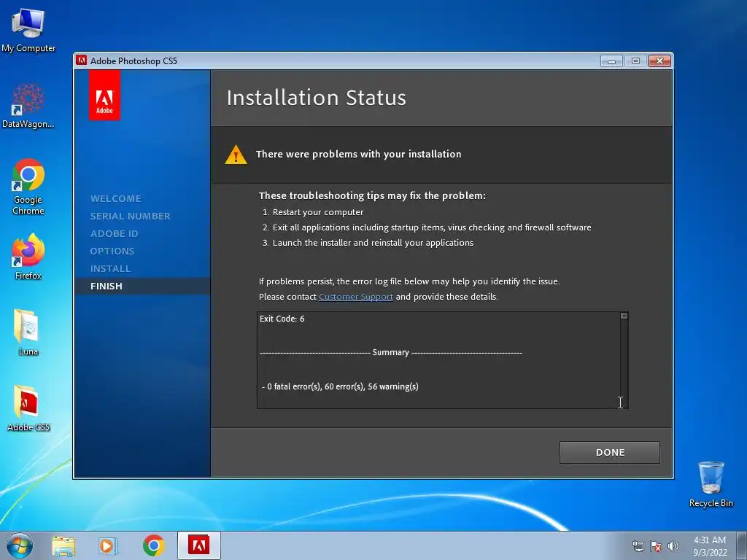
Task: Select the ADOBE ID step in the sidebar
Action: pos(115,234)
